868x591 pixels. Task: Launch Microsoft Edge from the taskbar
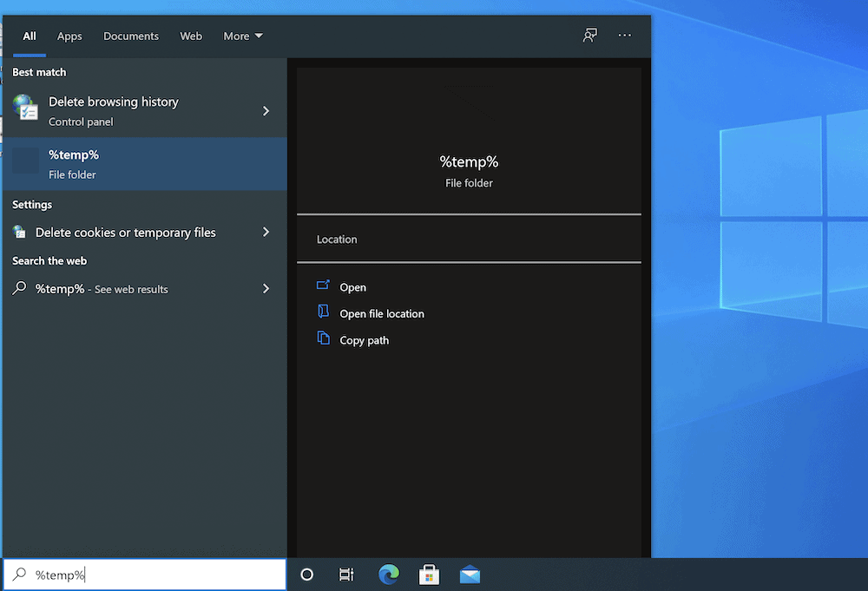389,575
